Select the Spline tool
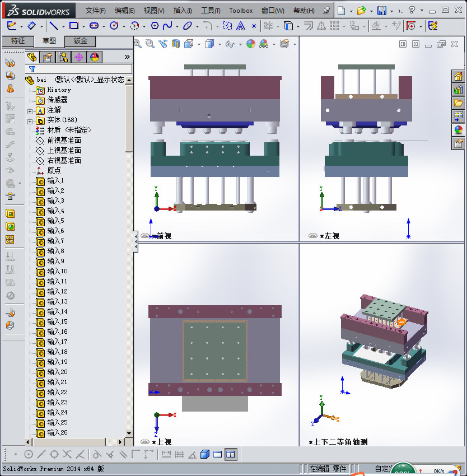 [x=167, y=26]
